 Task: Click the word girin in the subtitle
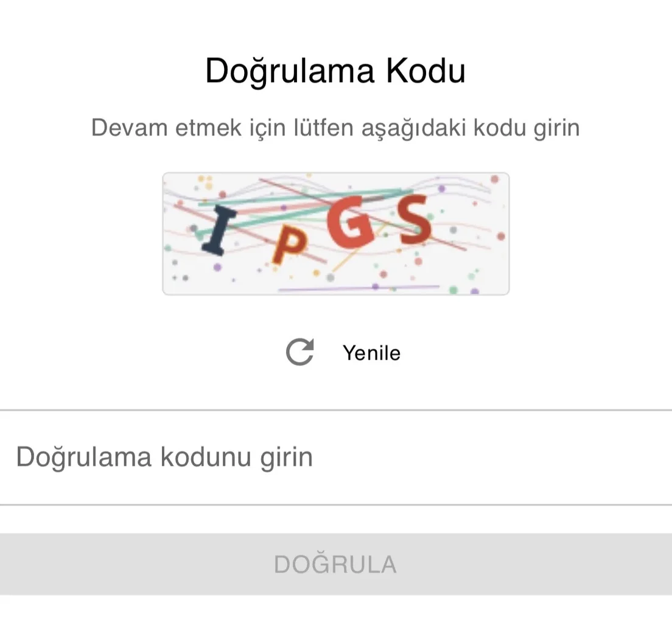(x=557, y=128)
